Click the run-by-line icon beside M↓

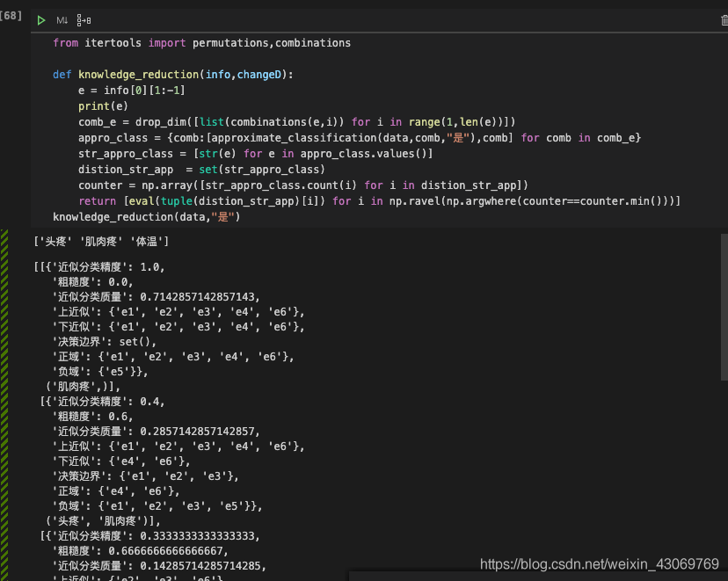click(84, 20)
